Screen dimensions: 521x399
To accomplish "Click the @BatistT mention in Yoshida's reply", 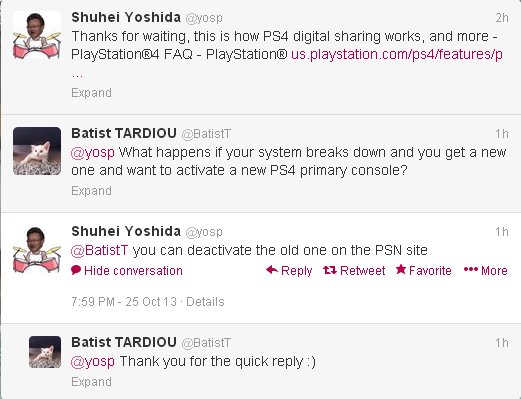I will click(99, 250).
